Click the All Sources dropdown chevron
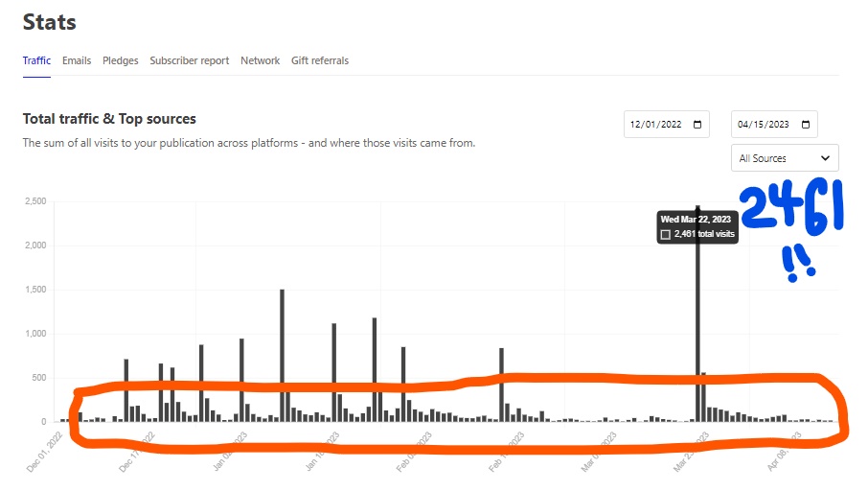Image resolution: width=868 pixels, height=491 pixels. (x=825, y=158)
